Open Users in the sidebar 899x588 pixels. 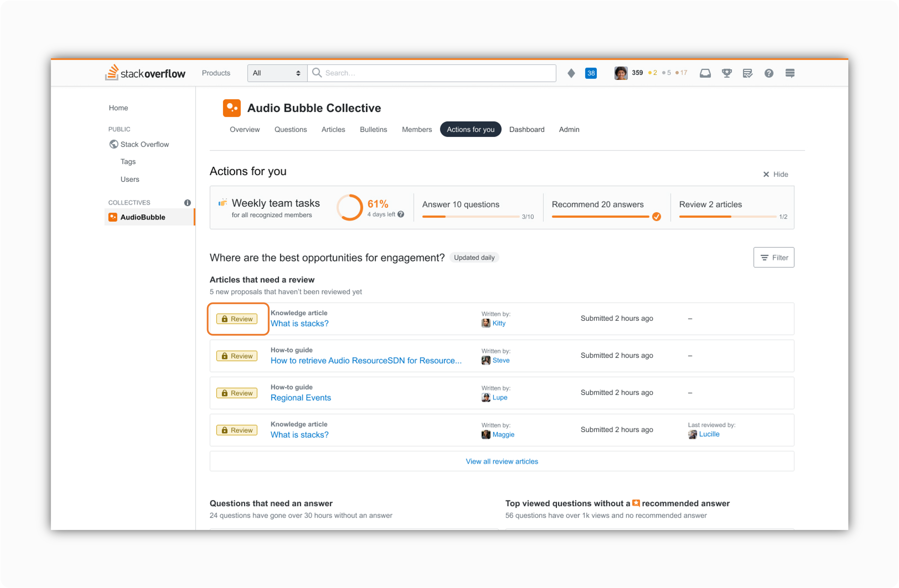130,179
